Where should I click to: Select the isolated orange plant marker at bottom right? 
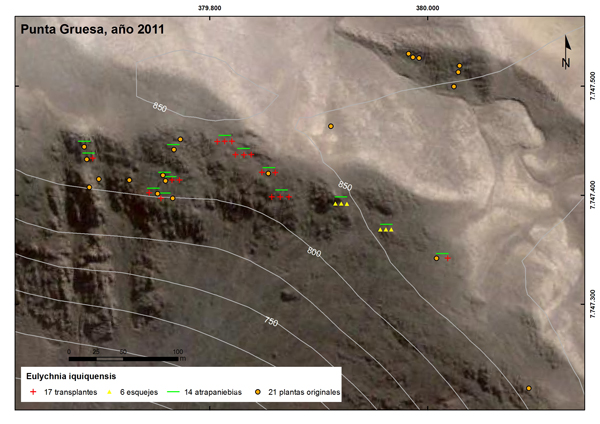point(528,388)
